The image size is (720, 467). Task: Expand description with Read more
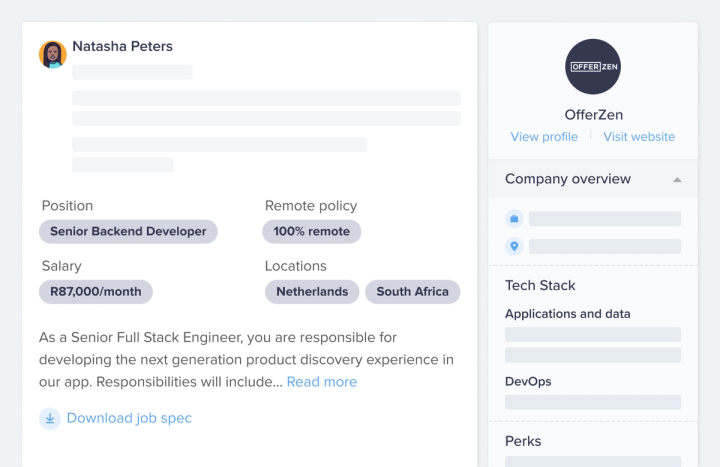click(x=322, y=382)
